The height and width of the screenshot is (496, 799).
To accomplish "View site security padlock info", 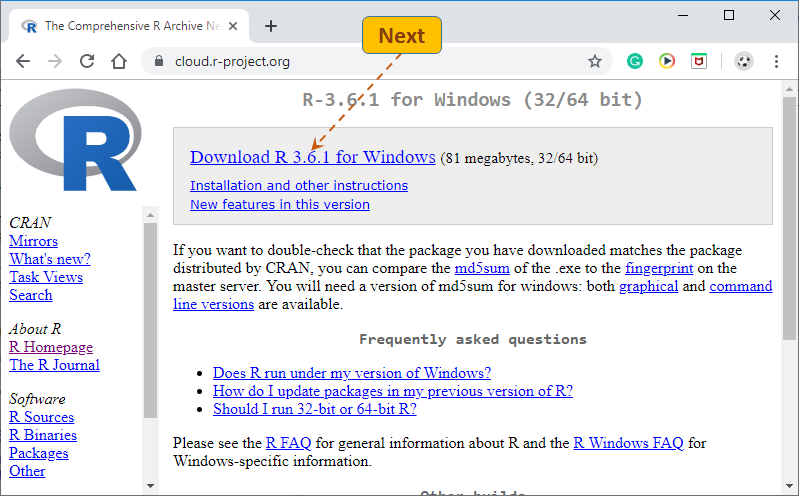I will (159, 61).
